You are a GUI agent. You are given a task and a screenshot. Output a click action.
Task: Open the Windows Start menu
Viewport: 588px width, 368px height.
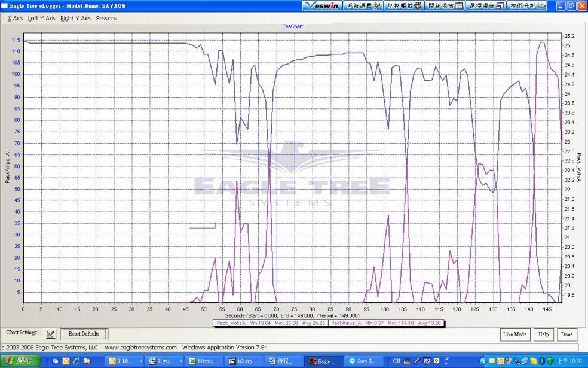tap(21, 361)
